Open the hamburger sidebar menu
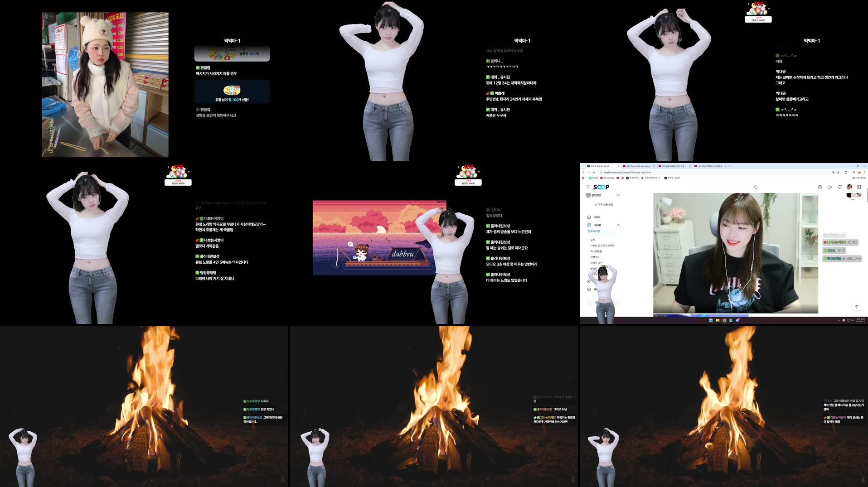The width and height of the screenshot is (868, 487). coord(588,187)
